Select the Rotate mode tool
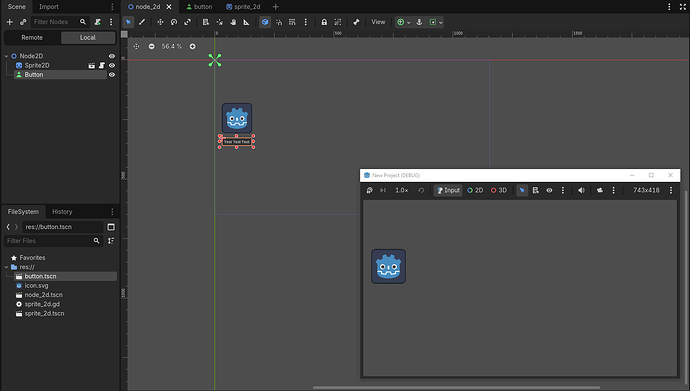The height and width of the screenshot is (391, 690). click(x=174, y=22)
